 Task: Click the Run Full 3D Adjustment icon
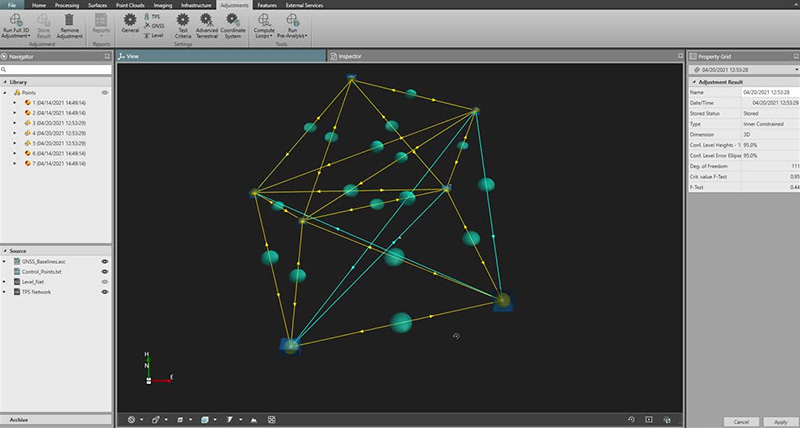click(x=17, y=19)
